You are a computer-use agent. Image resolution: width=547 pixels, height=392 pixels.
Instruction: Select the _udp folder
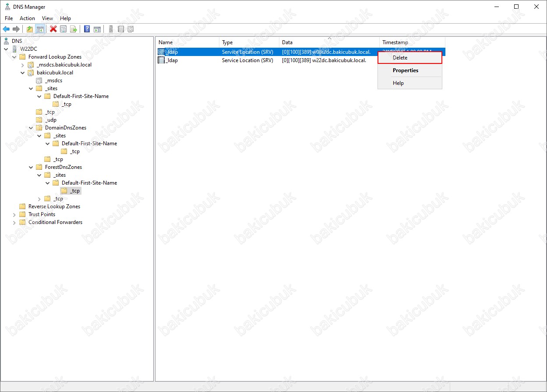(50, 120)
